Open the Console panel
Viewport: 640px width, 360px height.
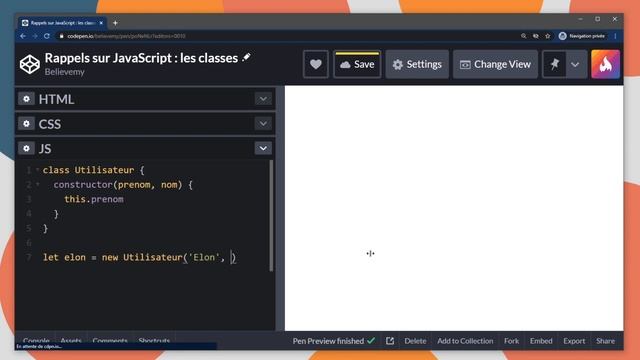tap(36, 340)
